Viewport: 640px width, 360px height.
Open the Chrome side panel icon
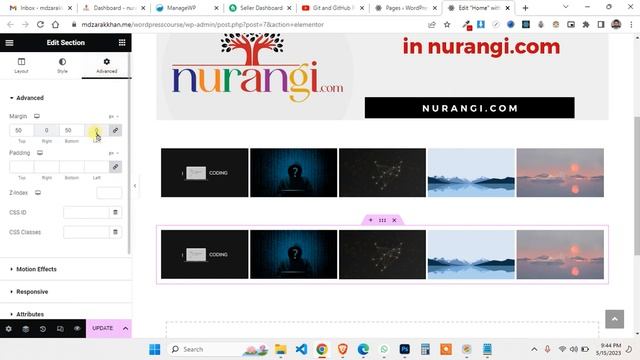click(601, 24)
